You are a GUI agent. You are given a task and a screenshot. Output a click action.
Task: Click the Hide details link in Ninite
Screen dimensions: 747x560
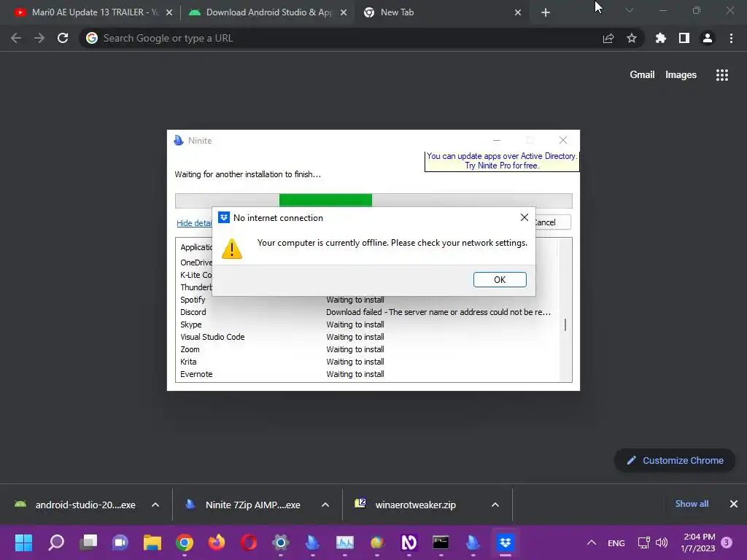(x=194, y=223)
